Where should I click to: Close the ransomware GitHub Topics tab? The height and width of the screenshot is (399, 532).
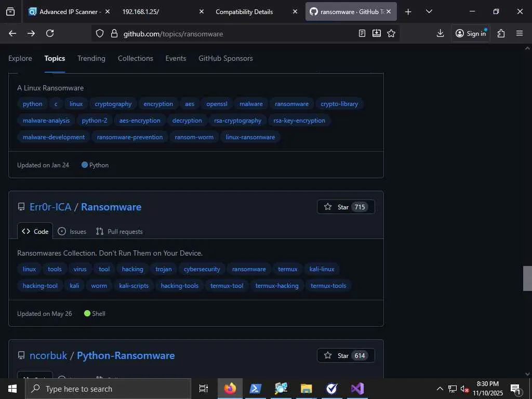tap(389, 11)
